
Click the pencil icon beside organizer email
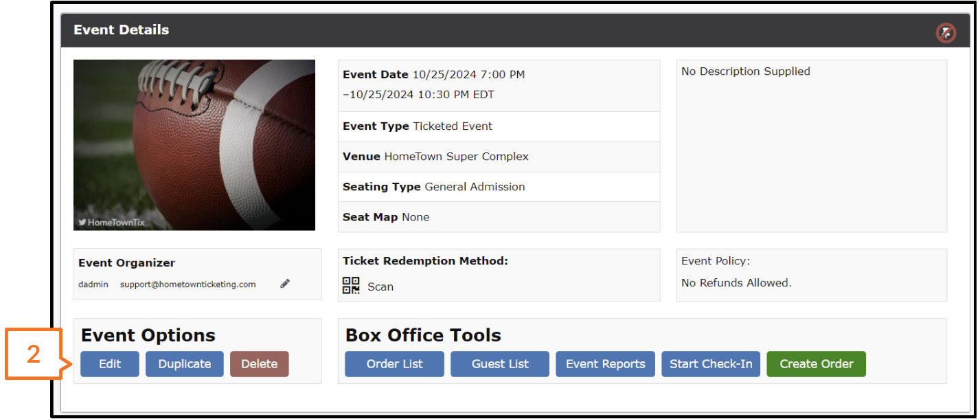click(x=285, y=284)
